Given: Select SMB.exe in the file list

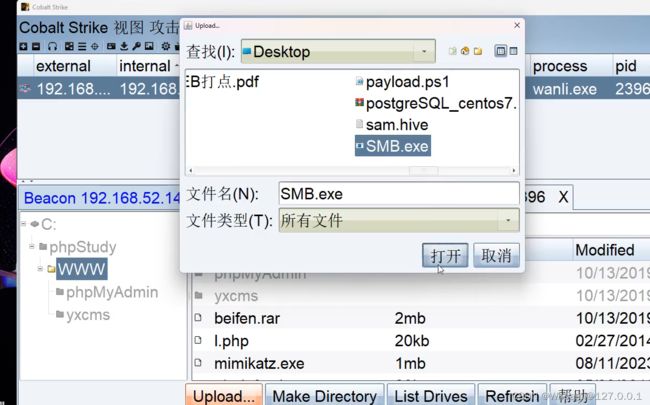Looking at the screenshot, I should tap(393, 146).
